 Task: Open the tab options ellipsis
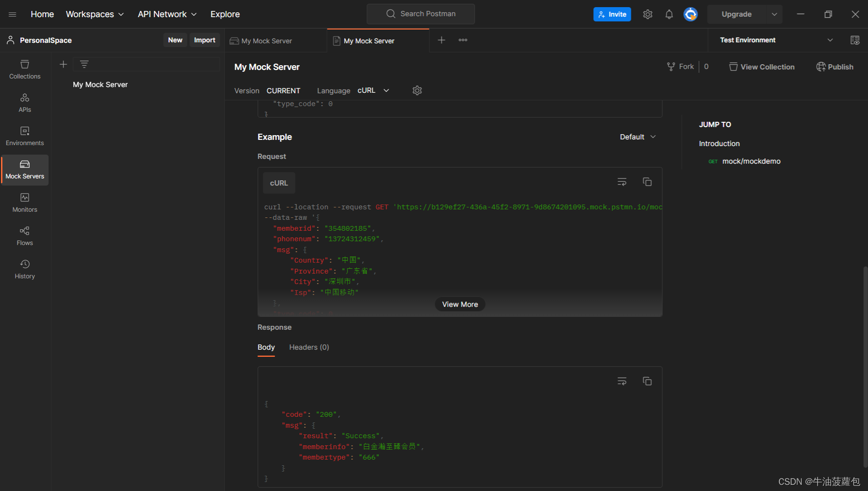pos(463,40)
